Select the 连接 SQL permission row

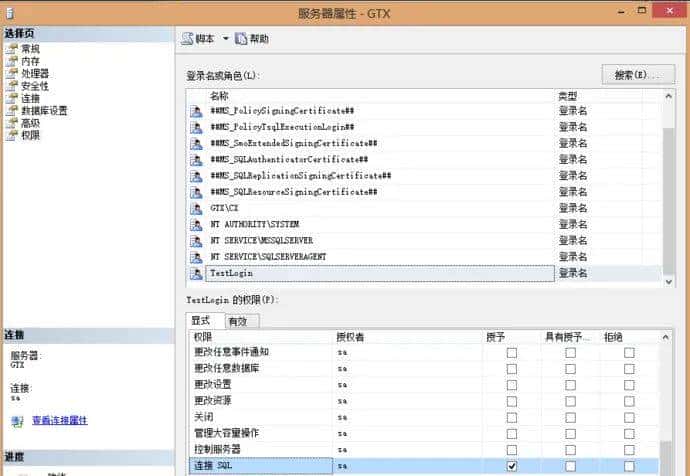424,466
